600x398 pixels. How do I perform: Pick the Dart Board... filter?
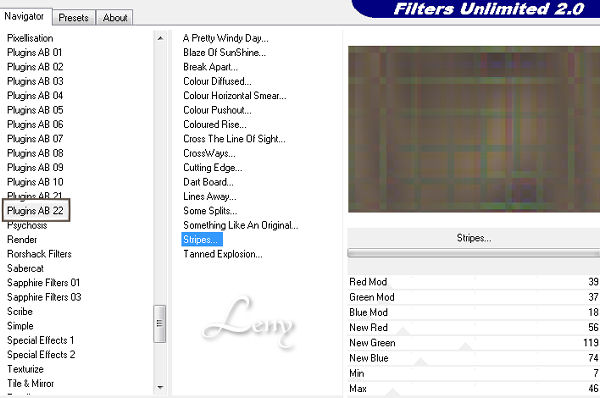coord(208,182)
